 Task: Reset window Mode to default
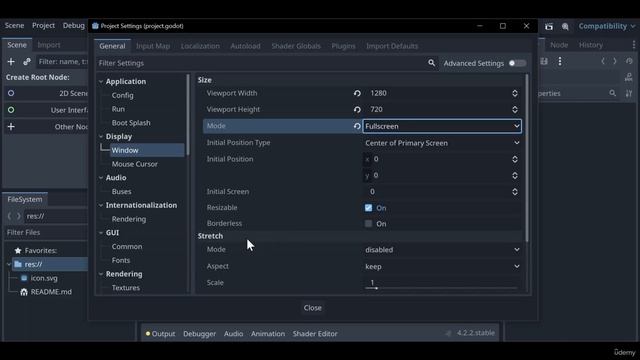coord(357,126)
